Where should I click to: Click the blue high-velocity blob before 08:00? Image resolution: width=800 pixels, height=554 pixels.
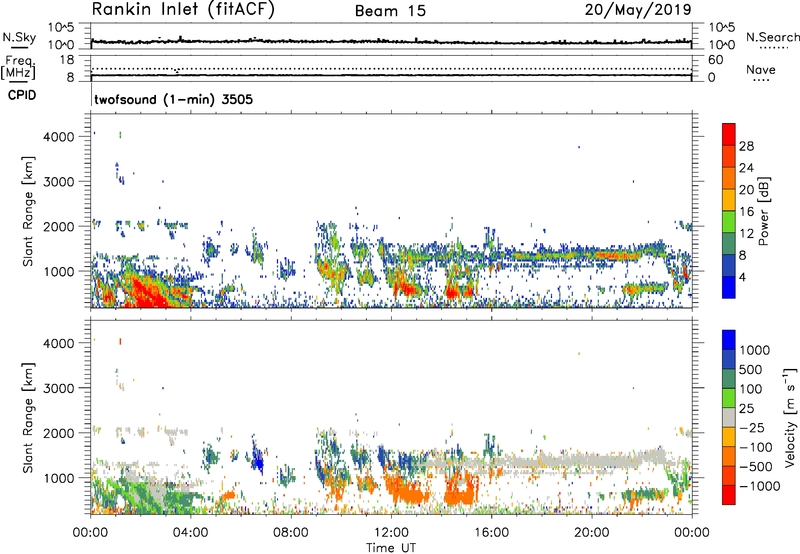(x=259, y=460)
